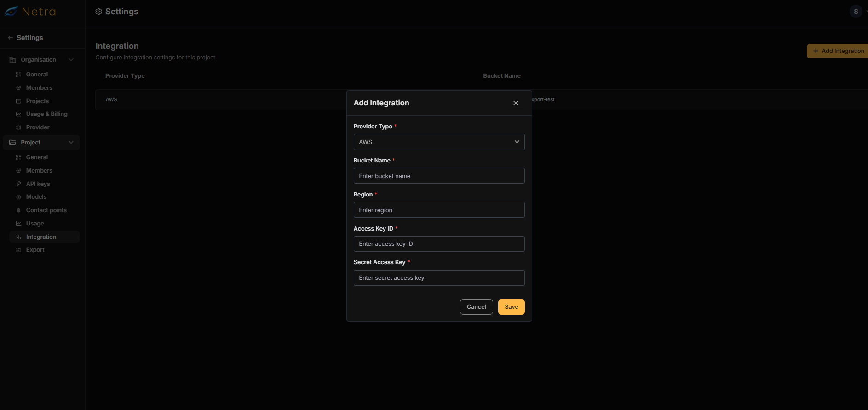Click the back arrow beside Settings
The image size is (868, 410).
[x=10, y=38]
